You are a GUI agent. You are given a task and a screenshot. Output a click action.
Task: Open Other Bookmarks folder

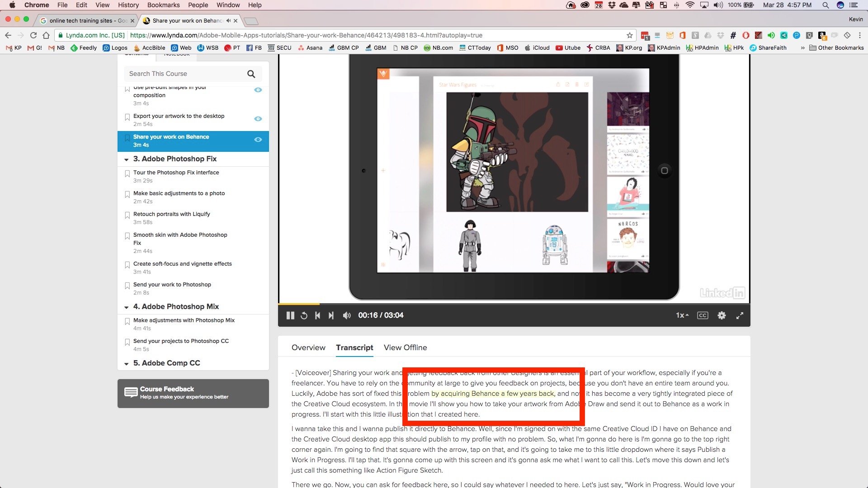(836, 48)
